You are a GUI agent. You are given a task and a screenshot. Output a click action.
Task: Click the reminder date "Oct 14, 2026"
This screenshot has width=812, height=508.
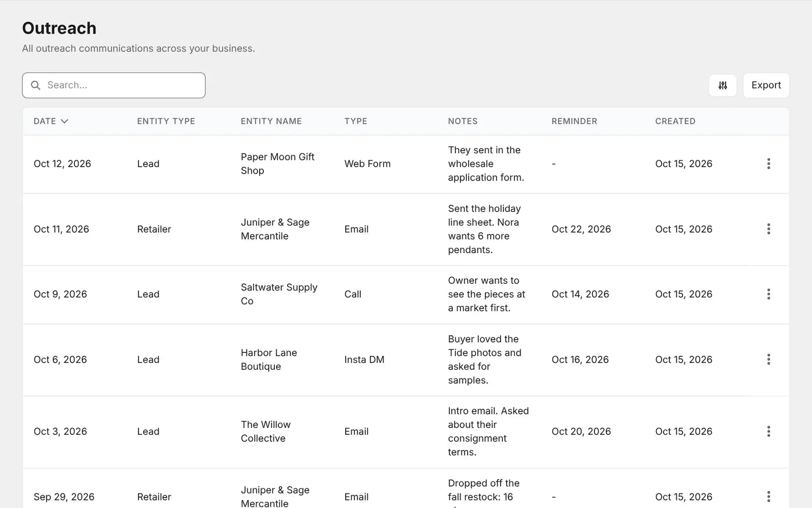click(580, 294)
